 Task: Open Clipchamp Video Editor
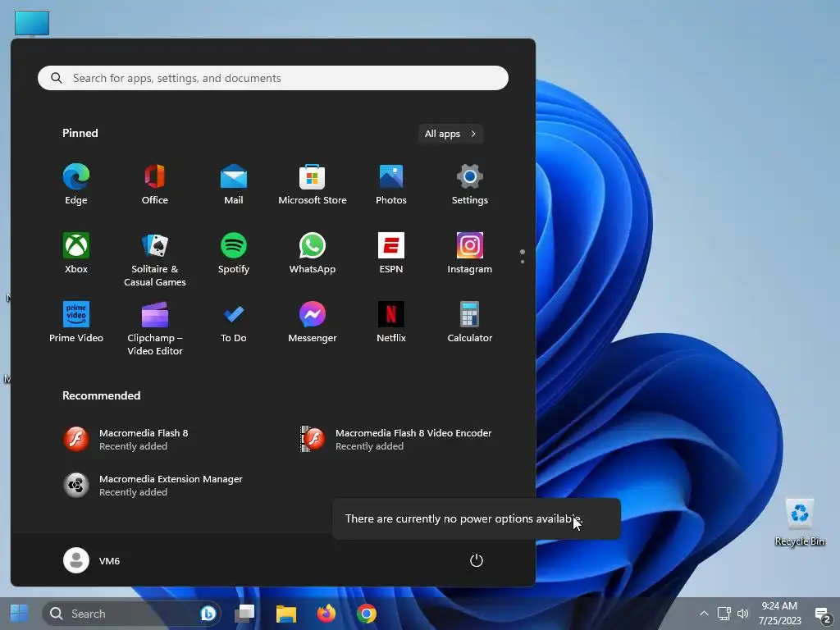tap(155, 328)
